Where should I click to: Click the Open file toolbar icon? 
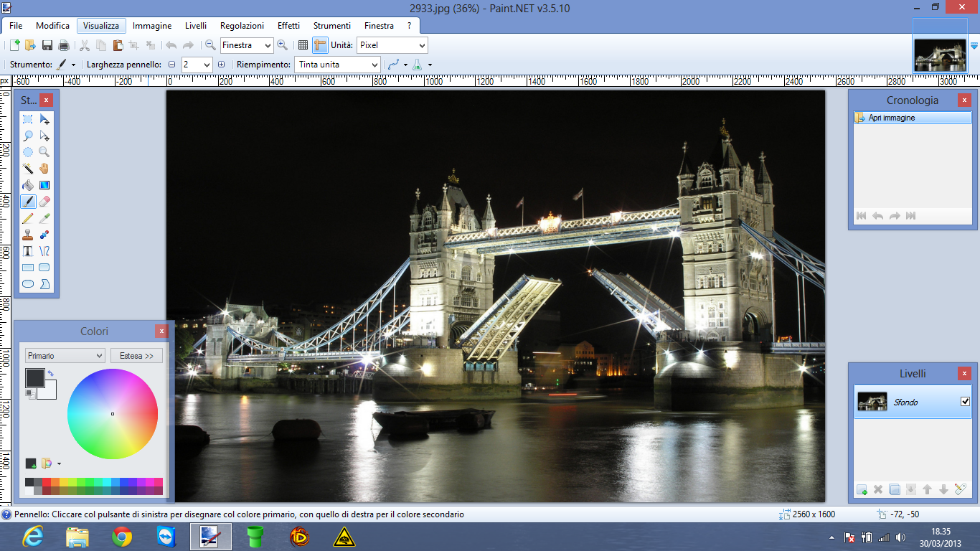coord(30,45)
